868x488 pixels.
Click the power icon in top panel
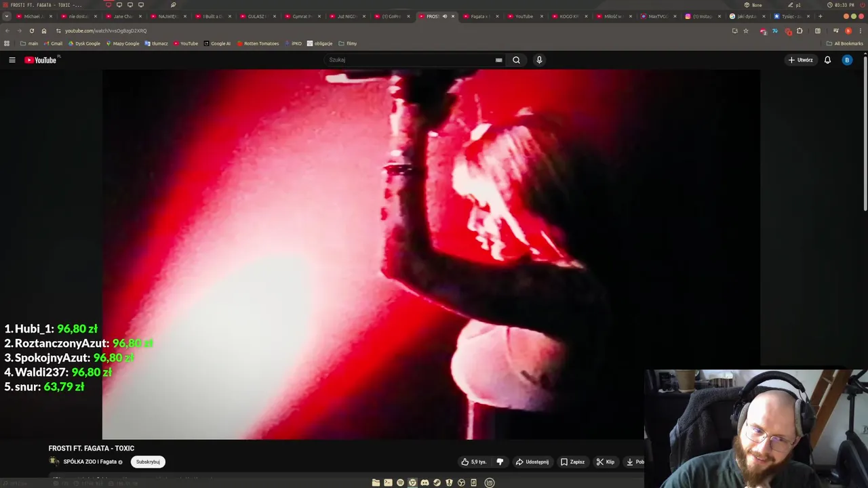(861, 5)
